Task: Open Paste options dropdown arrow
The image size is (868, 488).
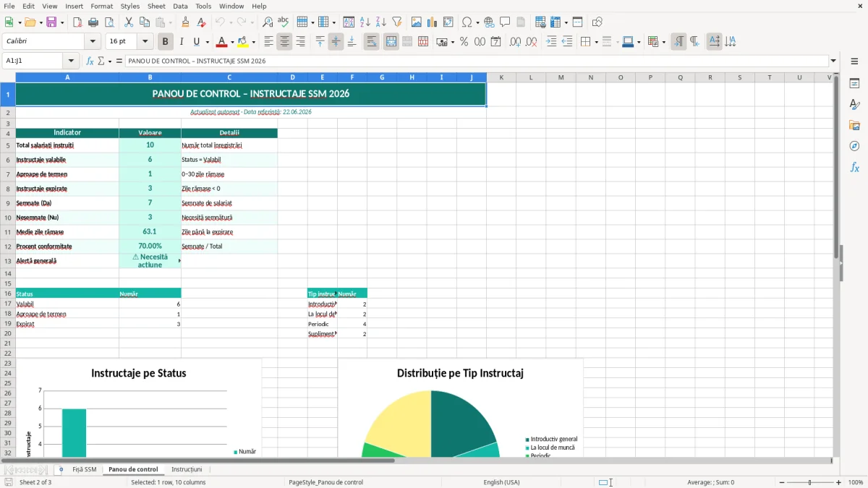Action: (x=169, y=22)
